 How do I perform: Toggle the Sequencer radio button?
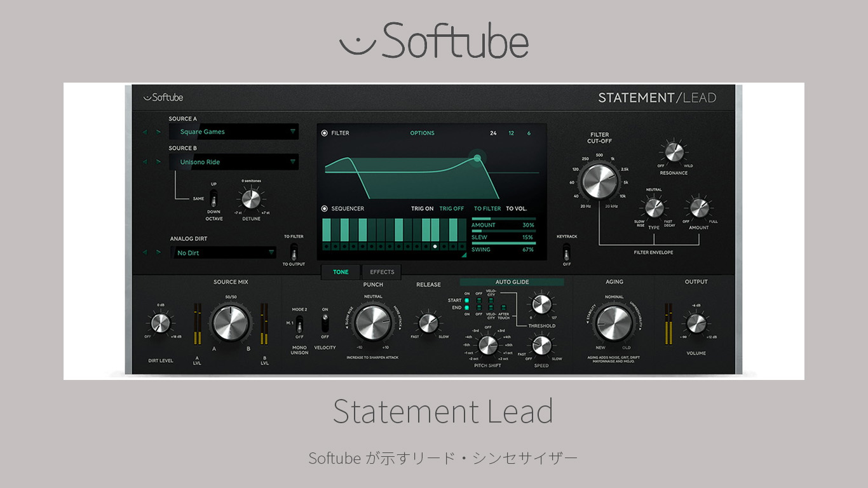(x=325, y=208)
